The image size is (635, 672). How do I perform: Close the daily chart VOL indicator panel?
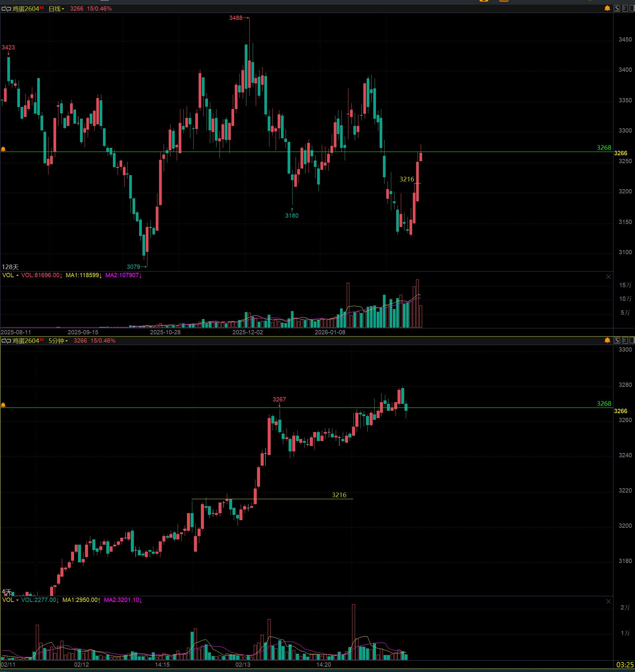click(x=608, y=277)
